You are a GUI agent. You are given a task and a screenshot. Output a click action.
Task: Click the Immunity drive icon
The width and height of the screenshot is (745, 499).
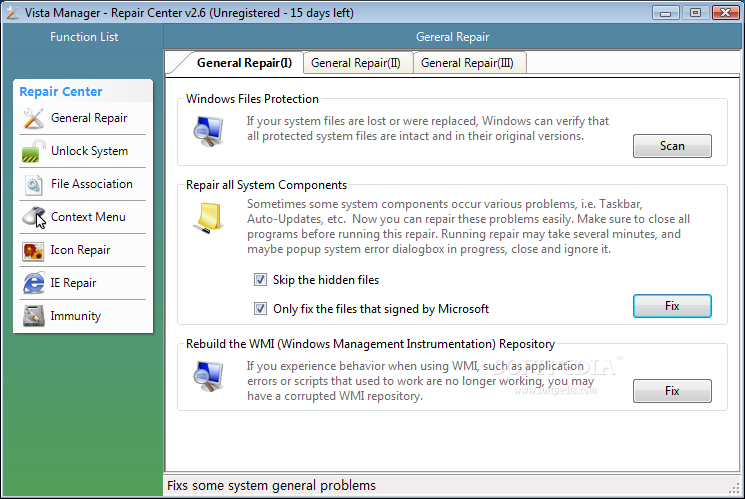33,316
